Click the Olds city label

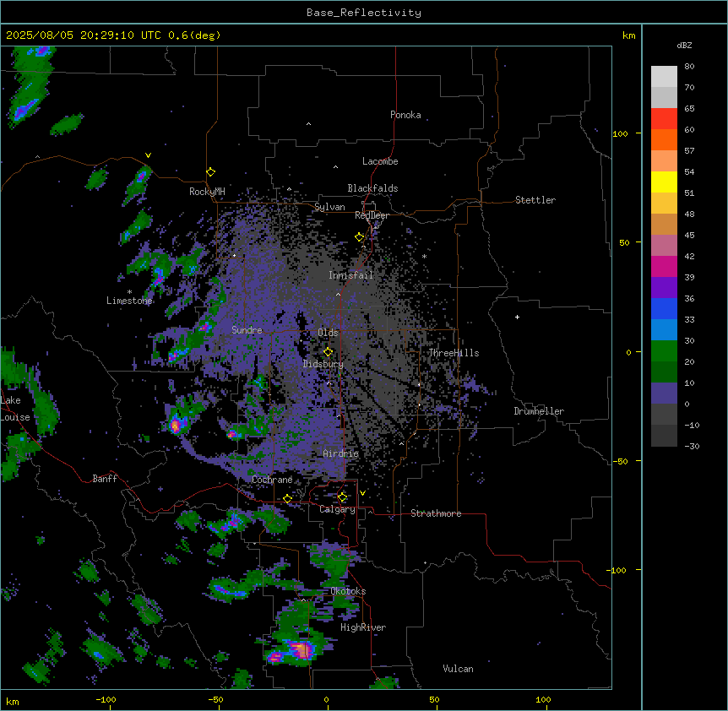tap(328, 333)
